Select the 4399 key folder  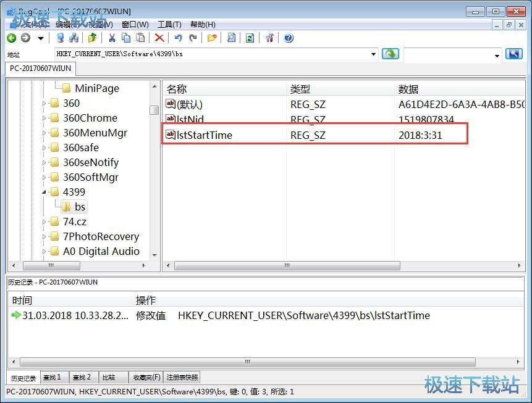point(68,192)
